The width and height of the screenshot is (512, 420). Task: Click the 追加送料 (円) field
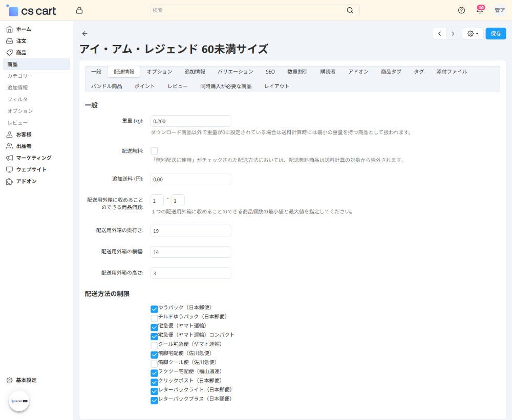[x=190, y=179]
